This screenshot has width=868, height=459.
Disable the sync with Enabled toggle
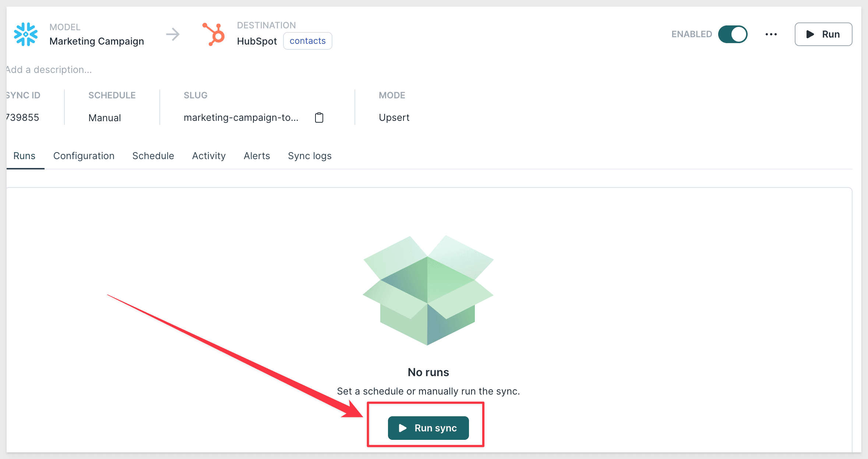pyautogui.click(x=733, y=34)
